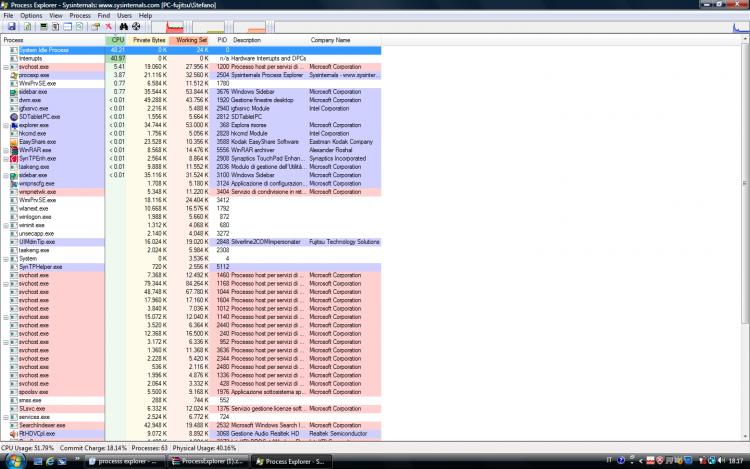Click the scrollbar down arrow of process list

point(745,436)
